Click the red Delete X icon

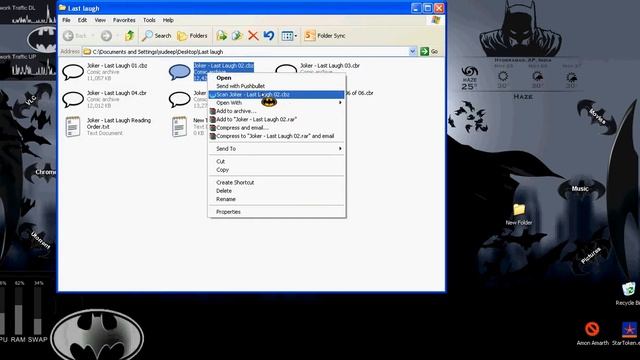(253, 36)
